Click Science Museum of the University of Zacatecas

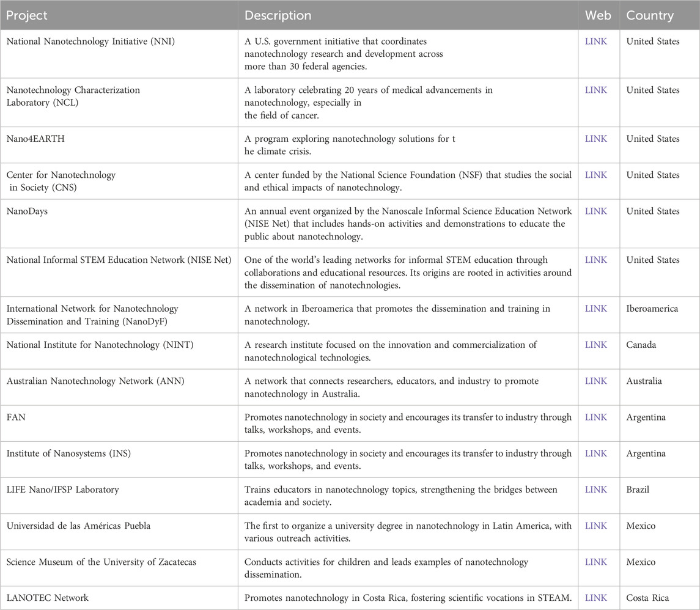(101, 562)
